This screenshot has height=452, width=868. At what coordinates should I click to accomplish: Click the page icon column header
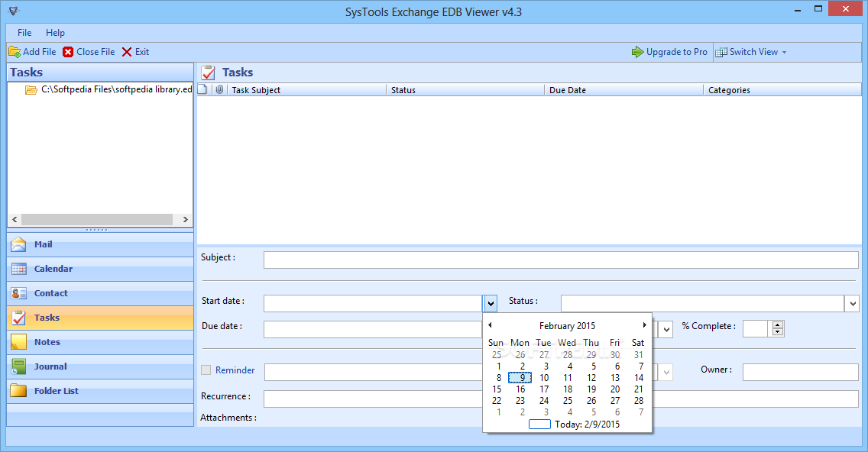pyautogui.click(x=202, y=89)
